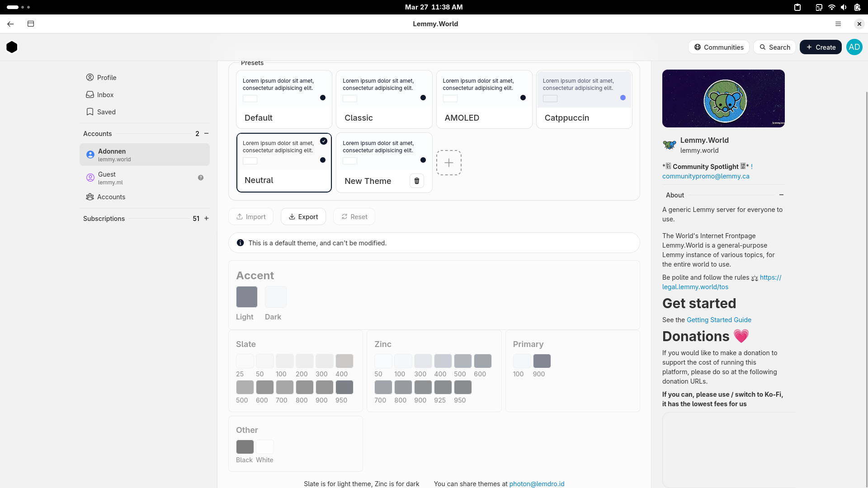The height and width of the screenshot is (488, 868).
Task: Collapse the About section
Action: [781, 195]
